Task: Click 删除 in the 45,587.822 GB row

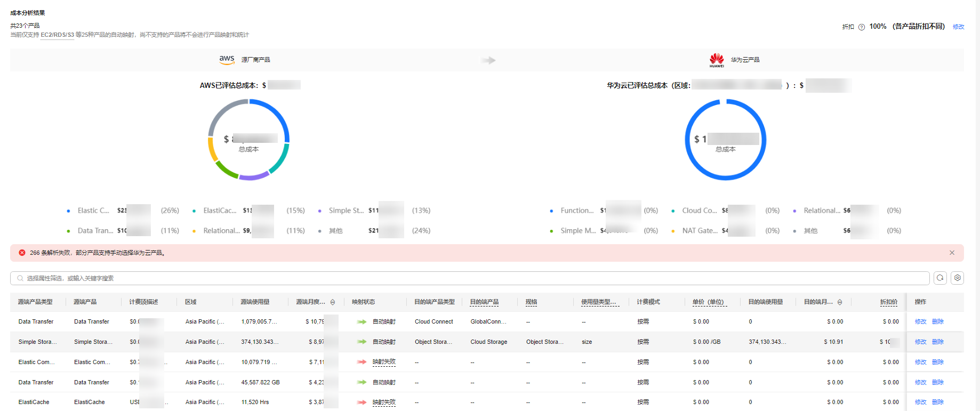Action: tap(938, 382)
